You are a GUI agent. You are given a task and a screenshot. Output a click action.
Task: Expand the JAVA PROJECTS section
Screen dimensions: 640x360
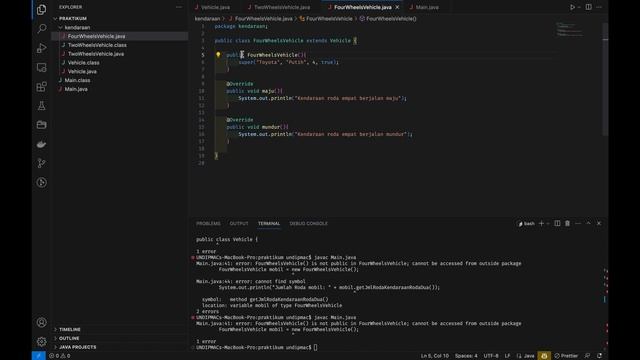[x=78, y=347]
